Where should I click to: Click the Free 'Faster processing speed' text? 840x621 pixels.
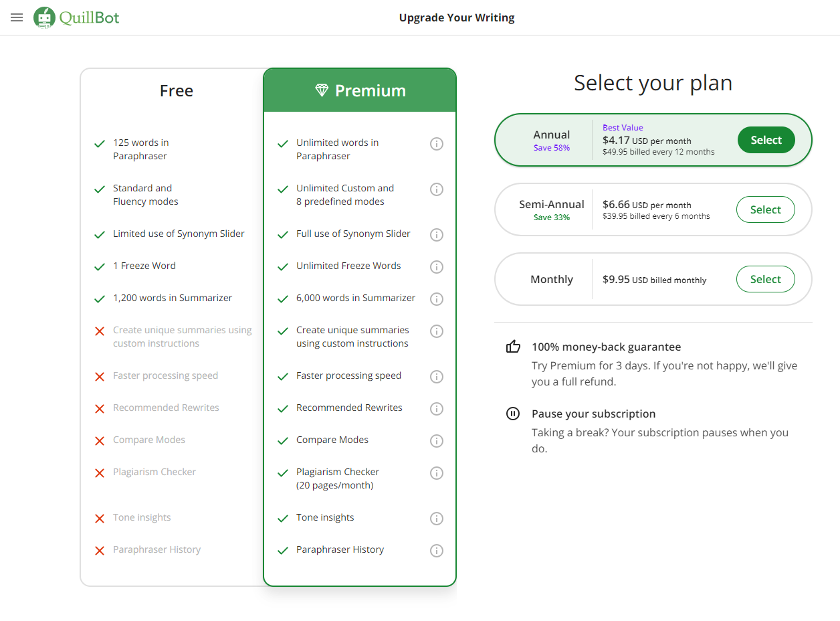(x=165, y=375)
